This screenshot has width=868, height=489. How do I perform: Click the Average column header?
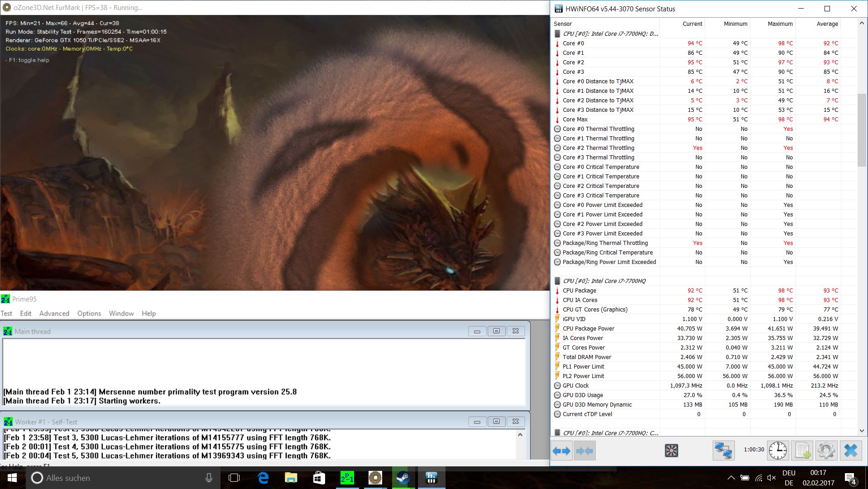pos(818,24)
